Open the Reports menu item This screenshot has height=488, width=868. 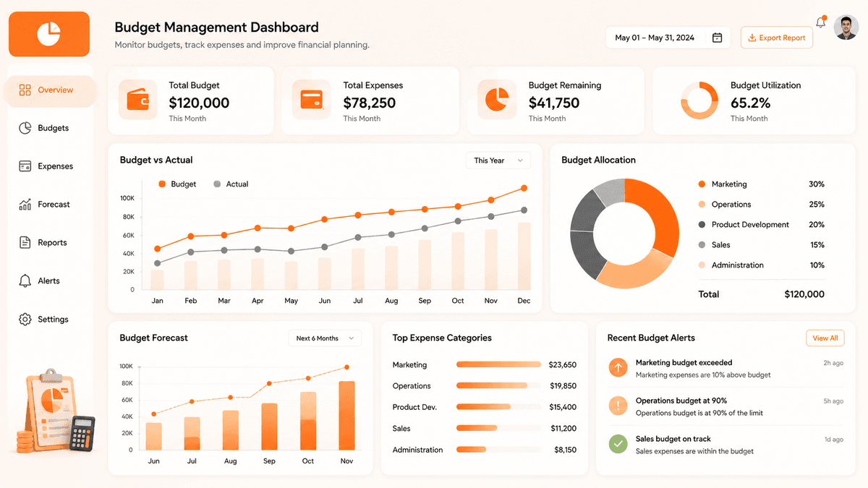tap(49, 243)
